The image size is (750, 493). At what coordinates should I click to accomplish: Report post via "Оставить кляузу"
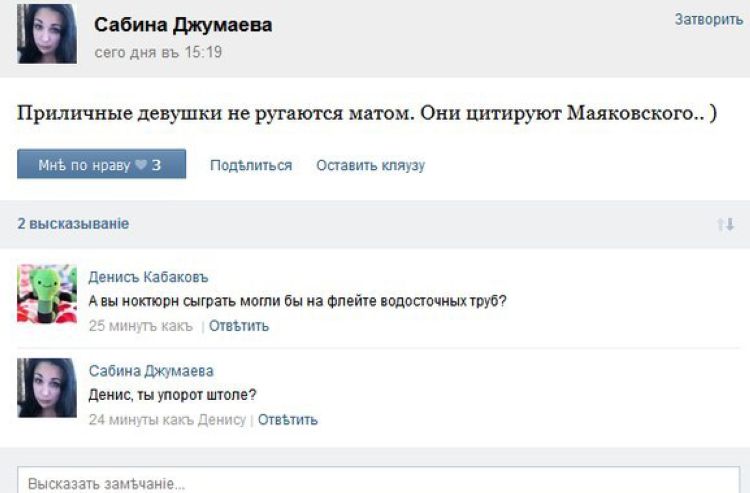click(370, 165)
